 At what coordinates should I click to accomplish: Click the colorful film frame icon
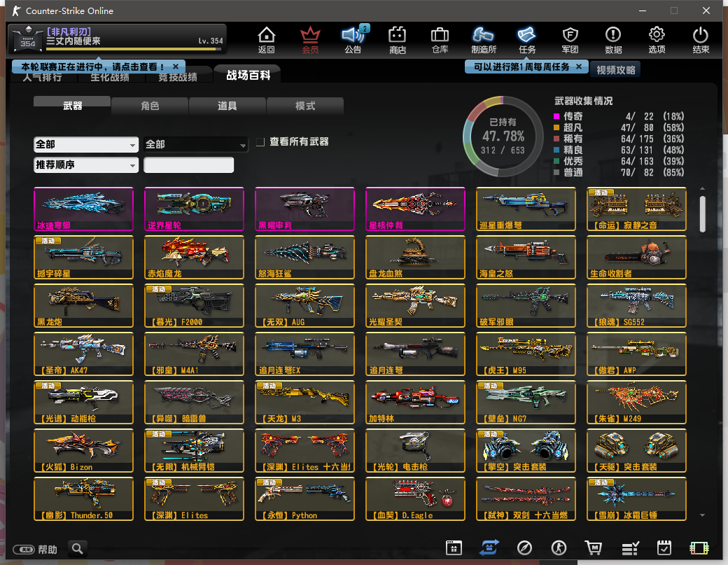tap(699, 548)
